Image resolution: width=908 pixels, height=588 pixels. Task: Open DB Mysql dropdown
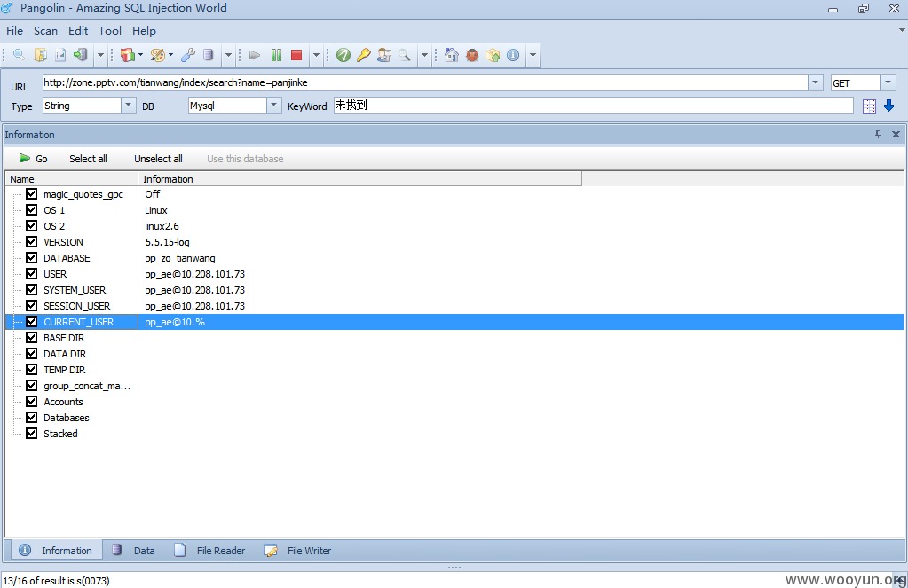click(274, 106)
